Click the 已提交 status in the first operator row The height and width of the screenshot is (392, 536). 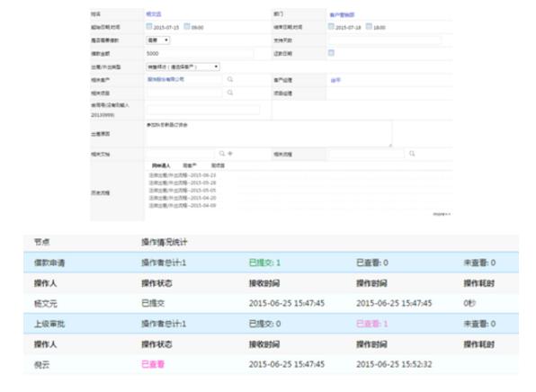coord(153,303)
